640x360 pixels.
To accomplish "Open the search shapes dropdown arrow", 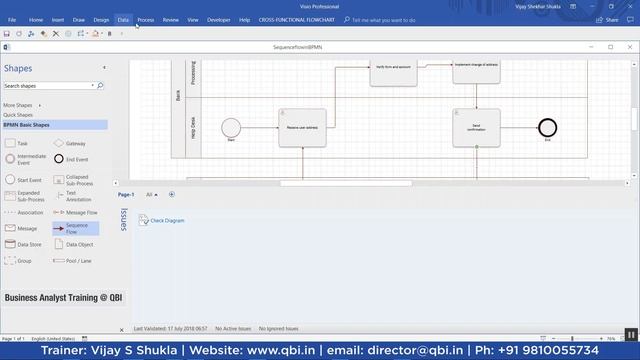I will click(93, 86).
